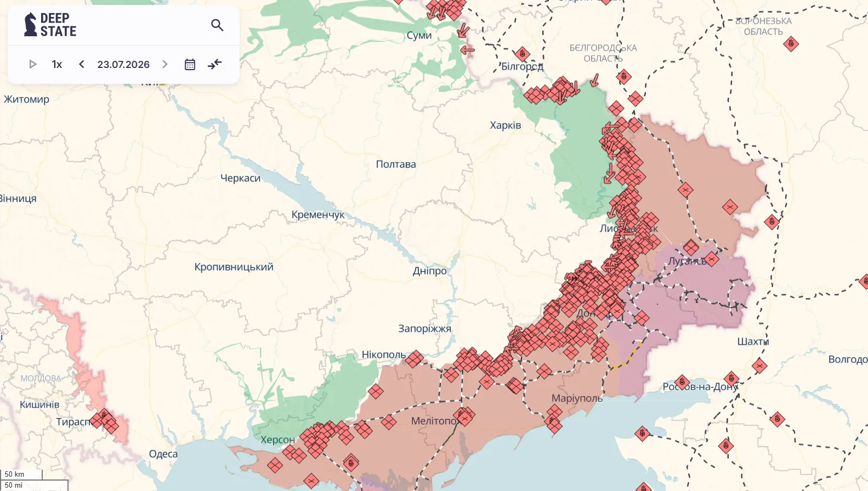Click the ВОРОНЕЗЬКА ОБЛАСТЬ region label

(x=763, y=26)
